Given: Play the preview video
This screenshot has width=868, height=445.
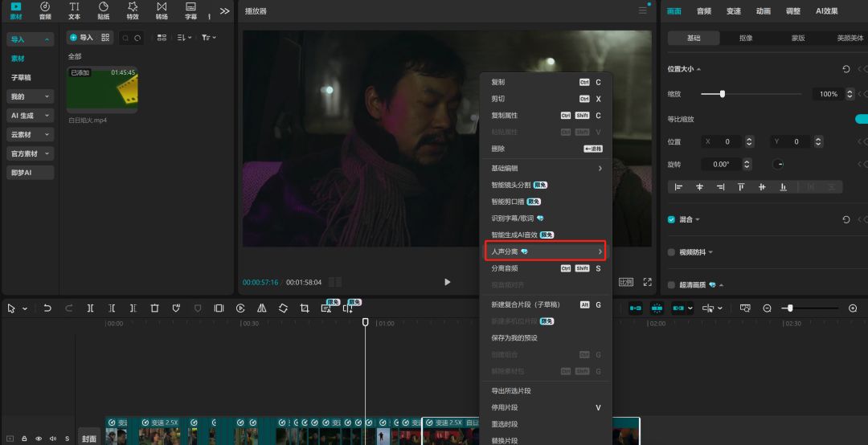Looking at the screenshot, I should pos(448,282).
